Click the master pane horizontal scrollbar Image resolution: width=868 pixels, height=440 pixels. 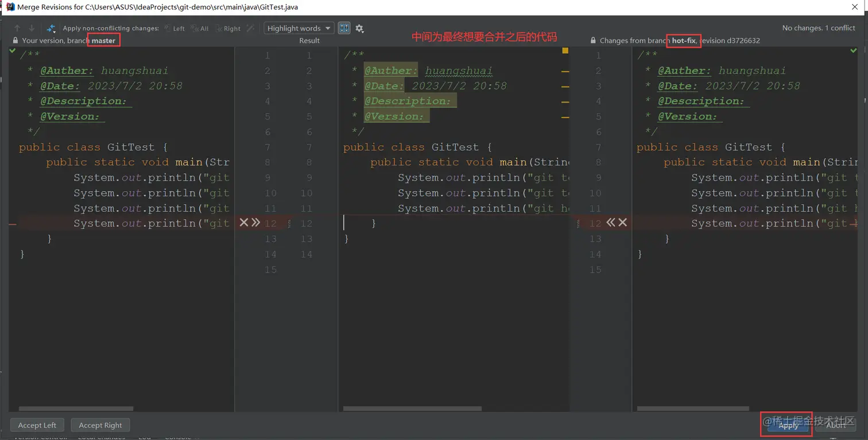(76, 409)
